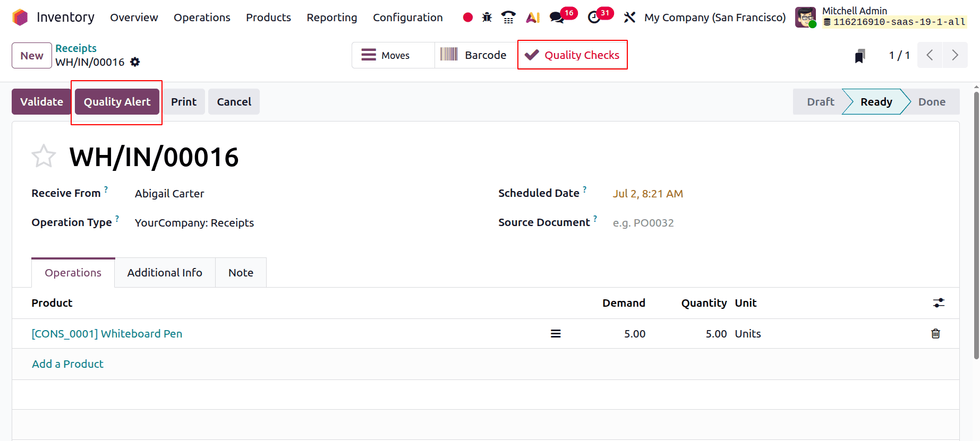The image size is (980, 441).
Task: Launch the AI assistant icon
Action: 533,18
